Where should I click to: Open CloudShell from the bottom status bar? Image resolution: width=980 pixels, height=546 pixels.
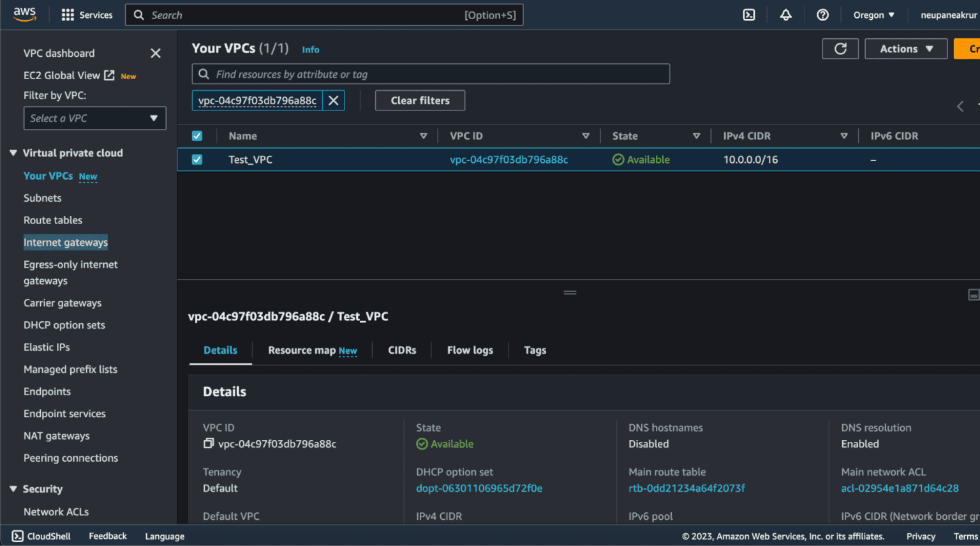(40, 536)
